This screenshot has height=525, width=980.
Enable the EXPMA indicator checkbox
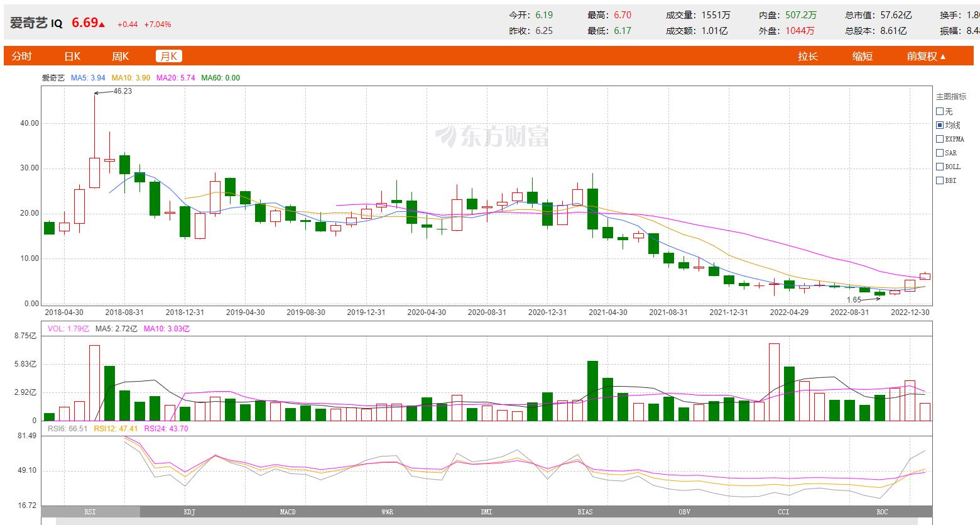coord(940,139)
